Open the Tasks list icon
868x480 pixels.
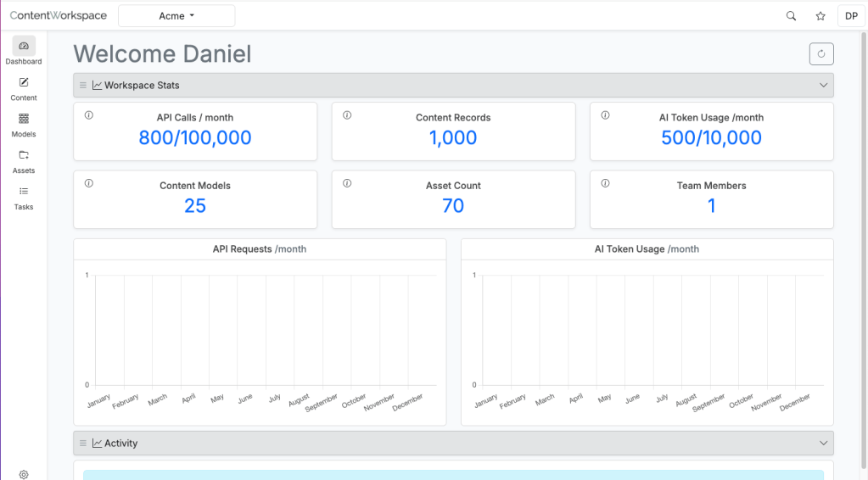coord(24,193)
